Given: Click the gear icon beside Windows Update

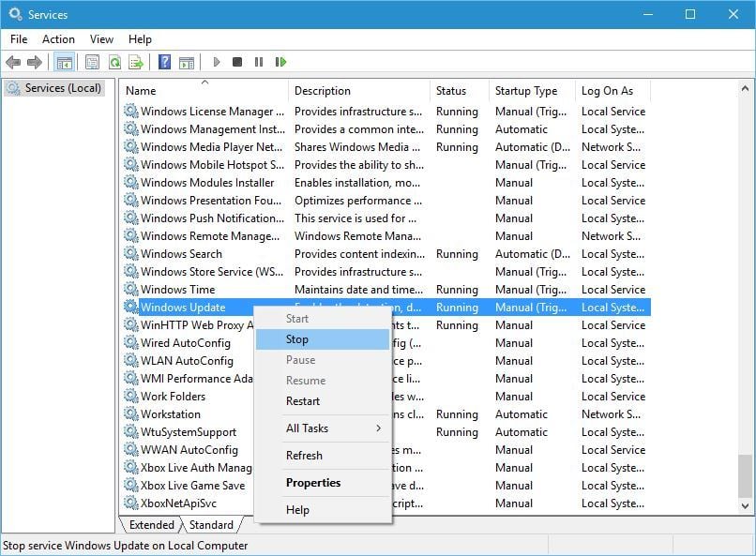Looking at the screenshot, I should 131,307.
